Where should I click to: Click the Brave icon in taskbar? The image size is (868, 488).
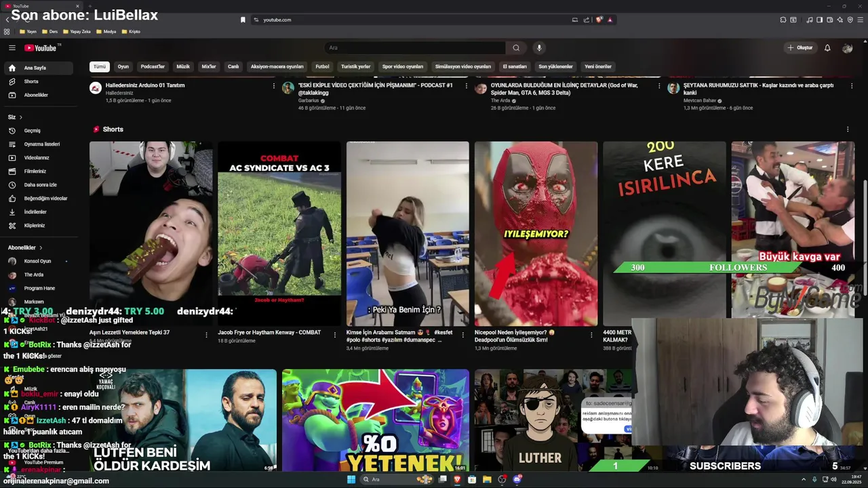[457, 479]
